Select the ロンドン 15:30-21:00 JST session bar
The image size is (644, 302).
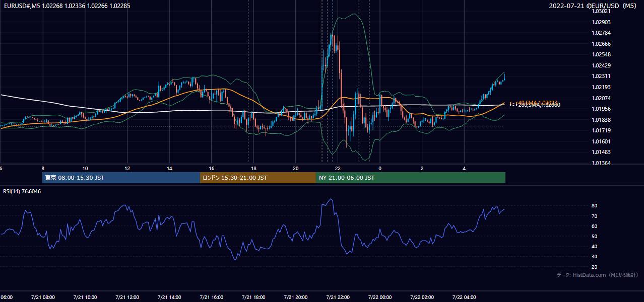[x=258, y=178]
